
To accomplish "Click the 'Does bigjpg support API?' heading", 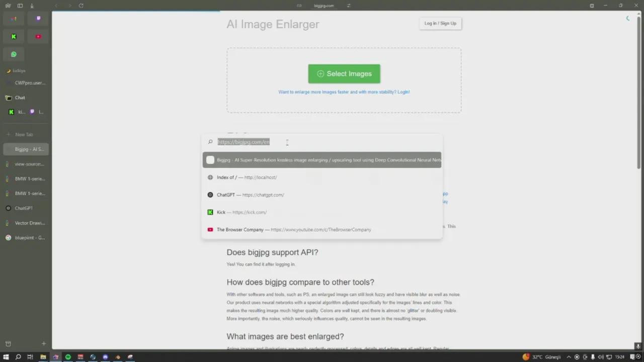I will click(x=272, y=252).
